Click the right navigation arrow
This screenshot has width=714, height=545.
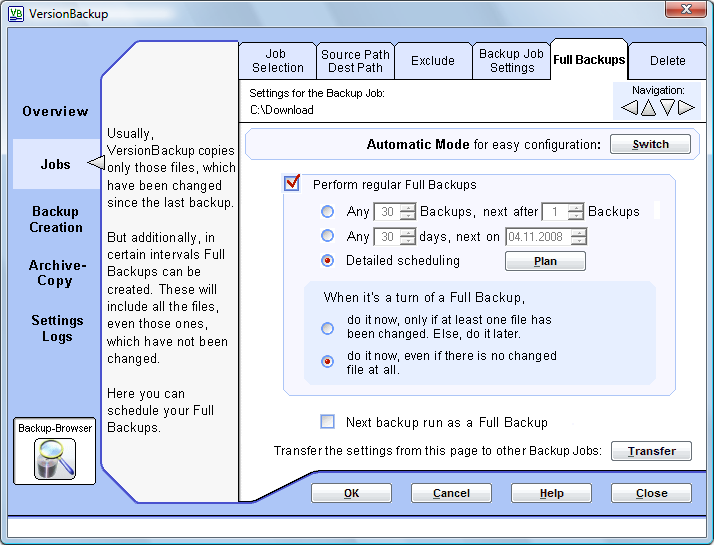pyautogui.click(x=686, y=108)
